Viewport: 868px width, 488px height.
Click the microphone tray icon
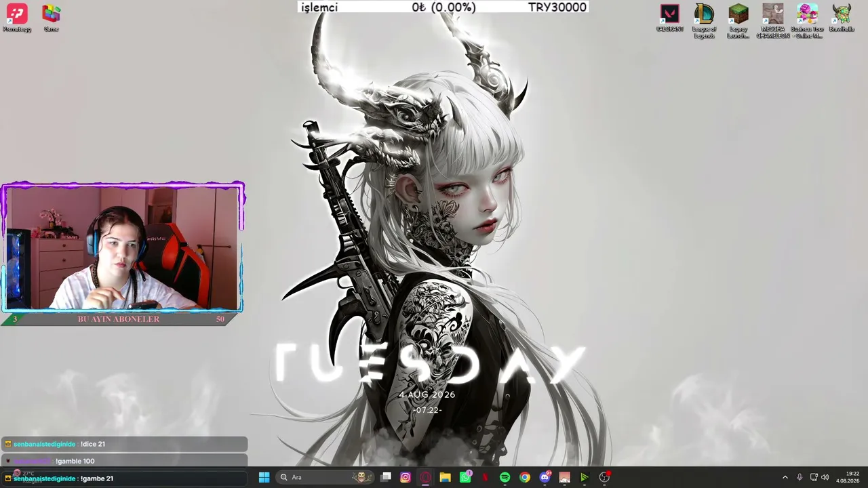[x=800, y=477]
